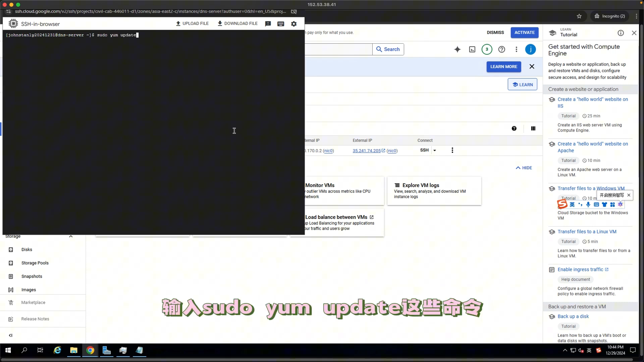The image size is (644, 362).
Task: Open Gemini sparkle assistant icon
Action: point(458,50)
